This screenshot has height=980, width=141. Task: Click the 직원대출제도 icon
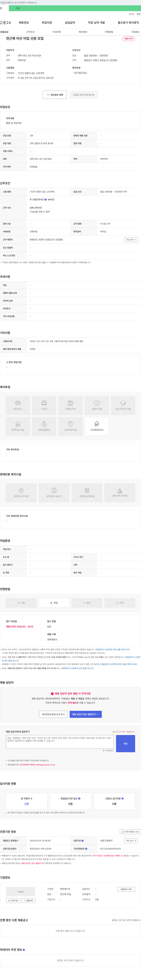(44, 426)
